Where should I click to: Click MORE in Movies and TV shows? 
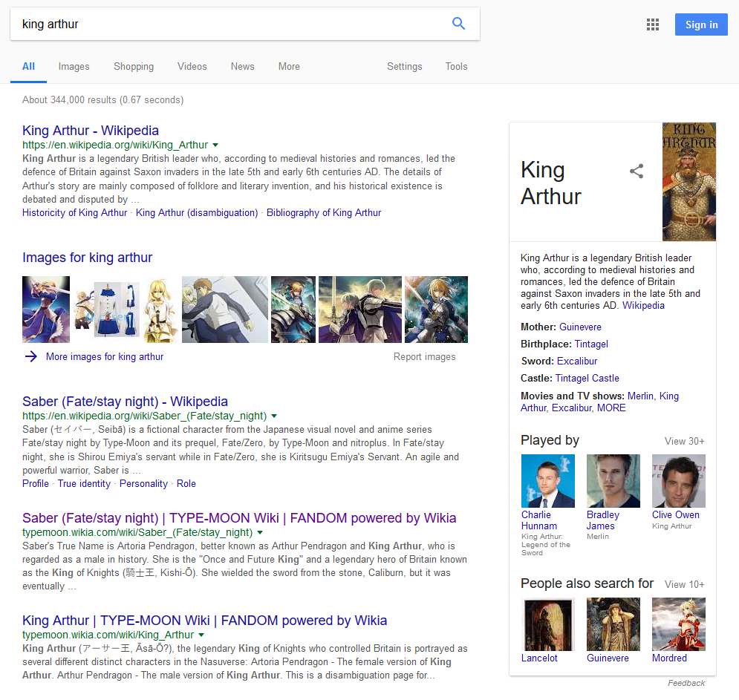[x=611, y=408]
